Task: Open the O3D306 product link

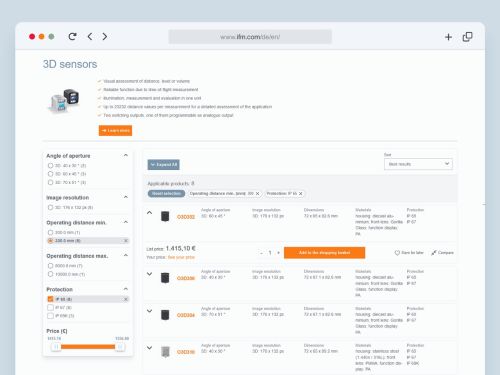Action: (x=186, y=278)
